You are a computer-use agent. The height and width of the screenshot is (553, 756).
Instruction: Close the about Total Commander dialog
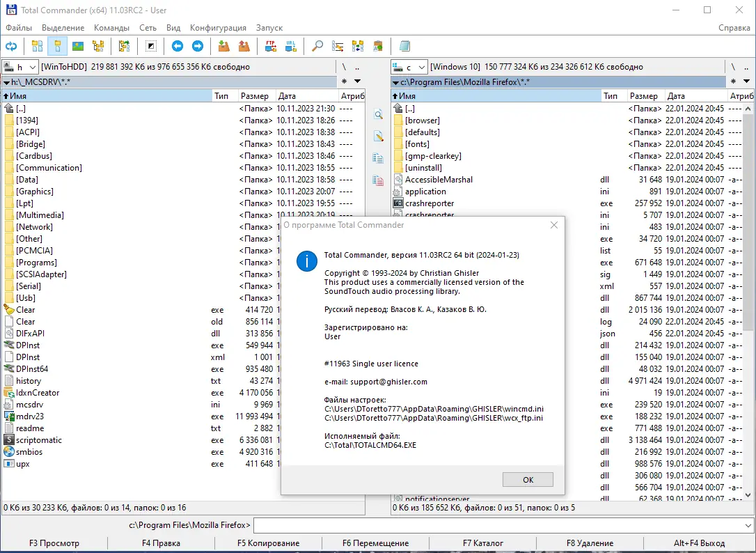(554, 225)
